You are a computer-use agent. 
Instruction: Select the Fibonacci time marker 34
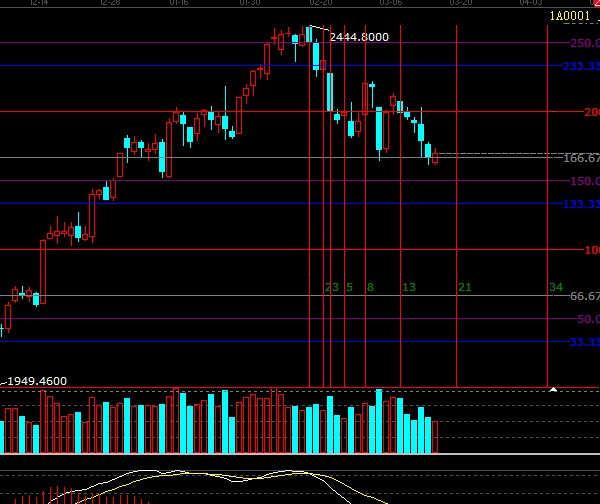(x=556, y=287)
